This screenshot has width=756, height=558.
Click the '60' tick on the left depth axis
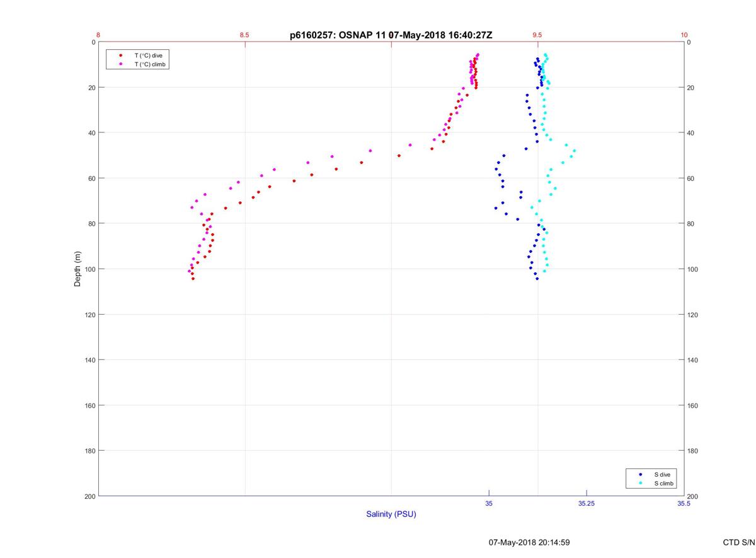point(91,178)
